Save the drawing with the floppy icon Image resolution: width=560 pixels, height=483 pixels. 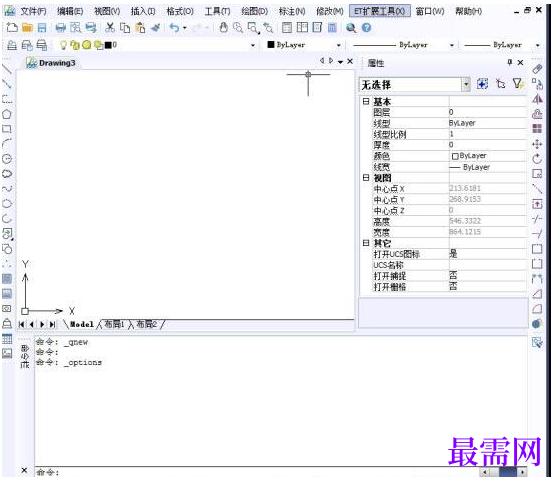click(x=42, y=28)
